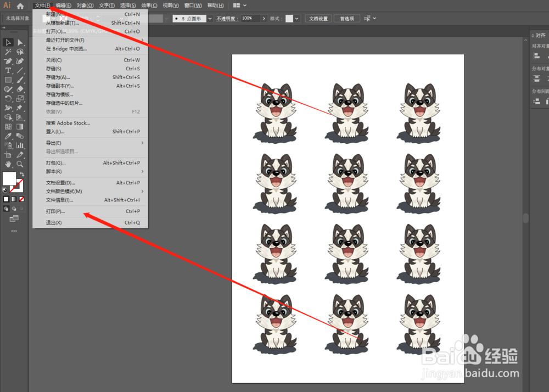The height and width of the screenshot is (392, 549).
Task: Select the Selection tool arrow
Action: point(8,42)
